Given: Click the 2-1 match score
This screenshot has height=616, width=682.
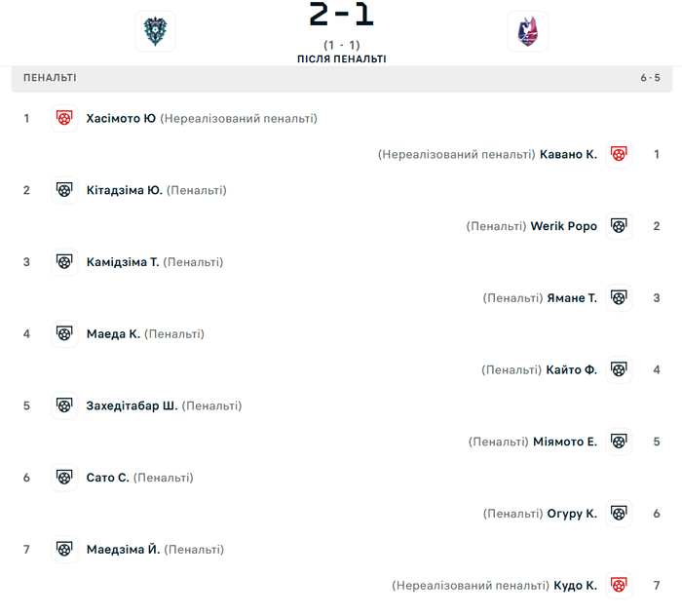Looking at the screenshot, I should click(x=341, y=16).
